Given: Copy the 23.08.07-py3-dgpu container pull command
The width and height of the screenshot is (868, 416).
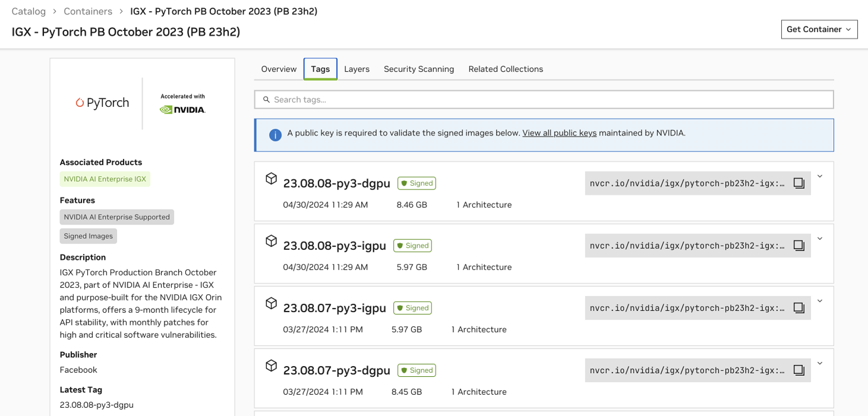Looking at the screenshot, I should tap(800, 370).
